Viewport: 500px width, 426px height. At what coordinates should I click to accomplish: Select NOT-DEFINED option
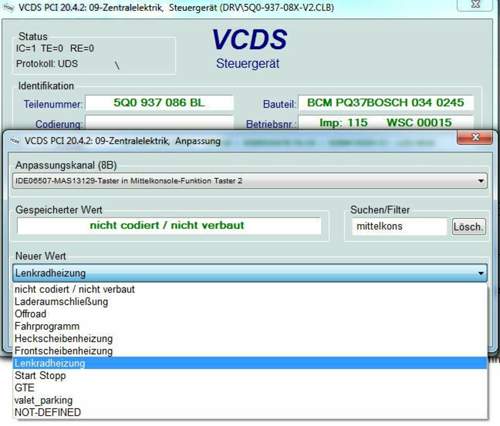click(x=250, y=412)
